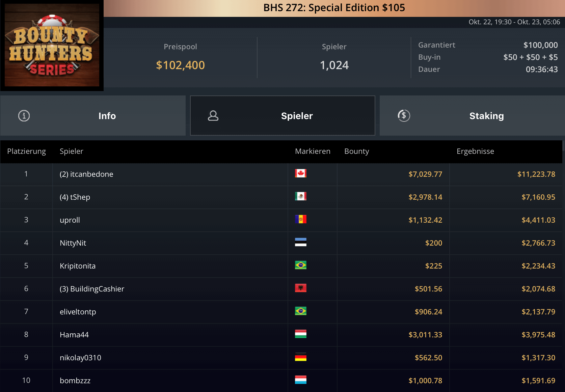Click the info circle icon
565x392 pixels.
pyautogui.click(x=24, y=116)
